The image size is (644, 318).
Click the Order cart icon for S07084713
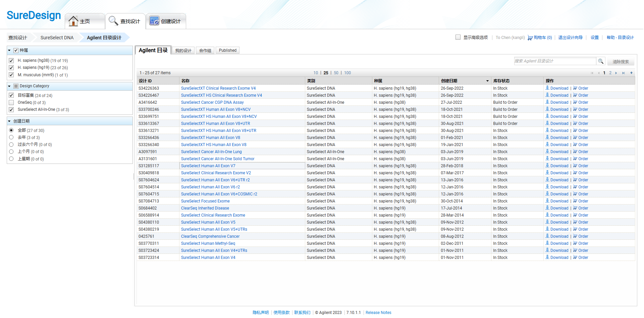[575, 201]
